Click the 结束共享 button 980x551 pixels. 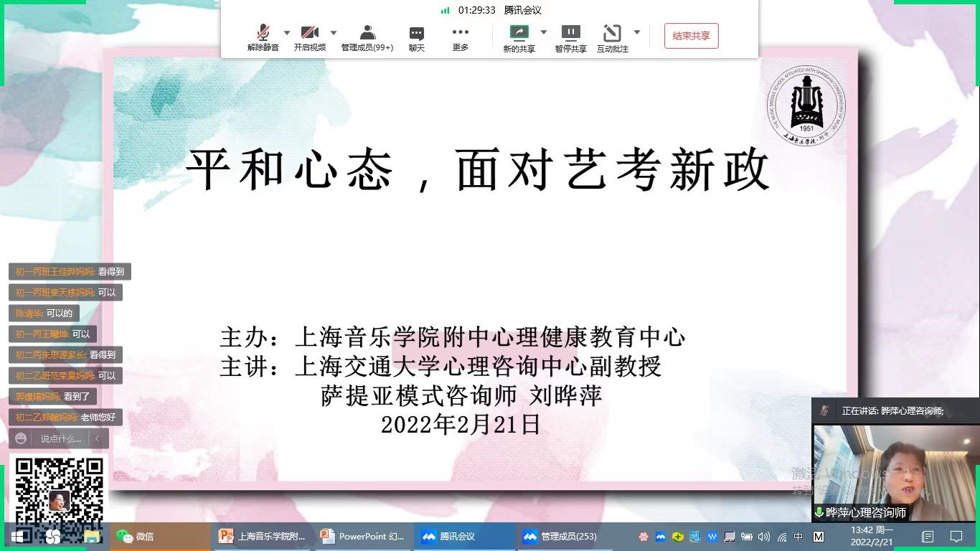[x=691, y=36]
